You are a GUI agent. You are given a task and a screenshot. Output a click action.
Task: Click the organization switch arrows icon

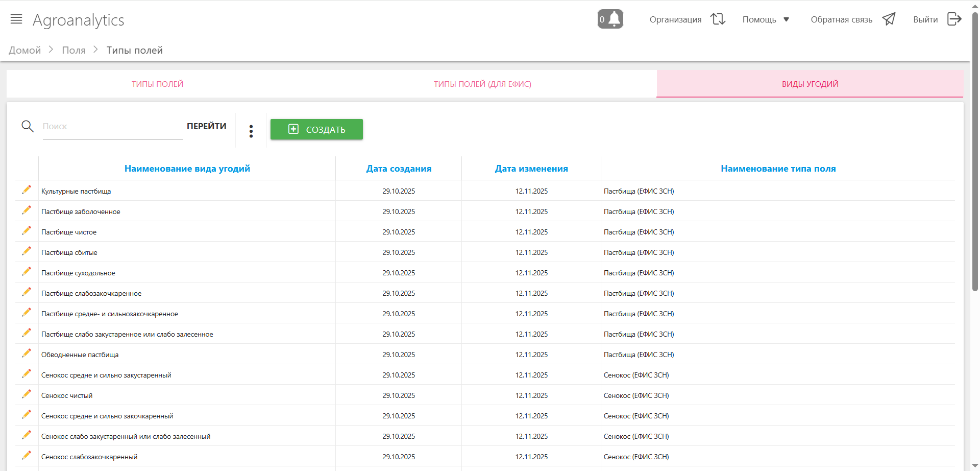pyautogui.click(x=718, y=19)
